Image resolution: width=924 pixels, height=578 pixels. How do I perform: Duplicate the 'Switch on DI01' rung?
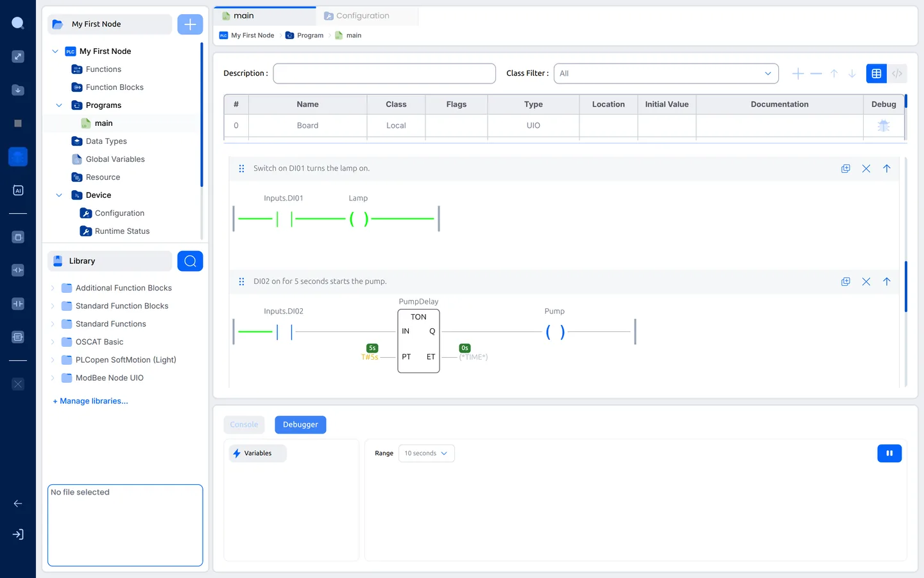click(846, 168)
